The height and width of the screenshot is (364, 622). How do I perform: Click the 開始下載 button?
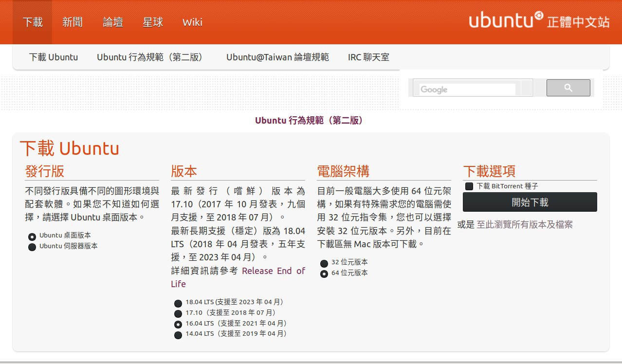point(530,202)
